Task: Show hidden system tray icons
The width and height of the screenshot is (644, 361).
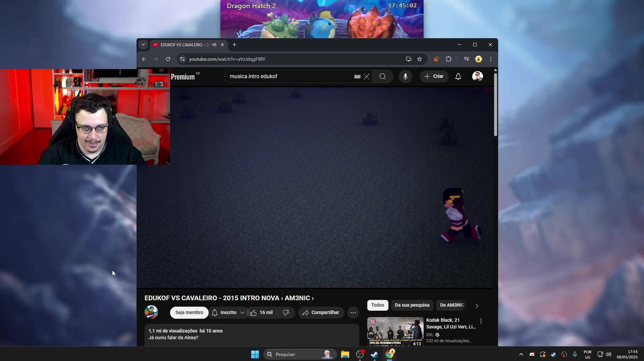Action: 521,354
